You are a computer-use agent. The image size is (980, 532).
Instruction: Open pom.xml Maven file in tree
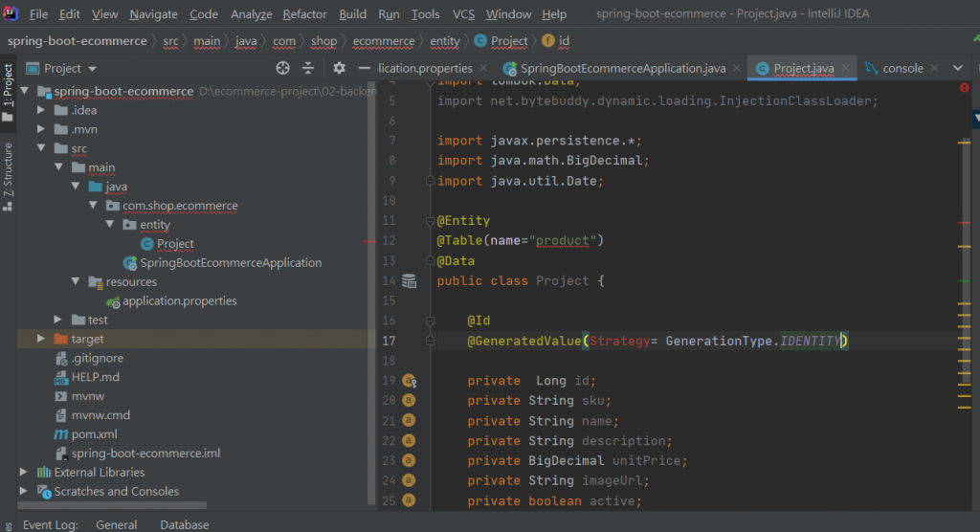pos(94,434)
